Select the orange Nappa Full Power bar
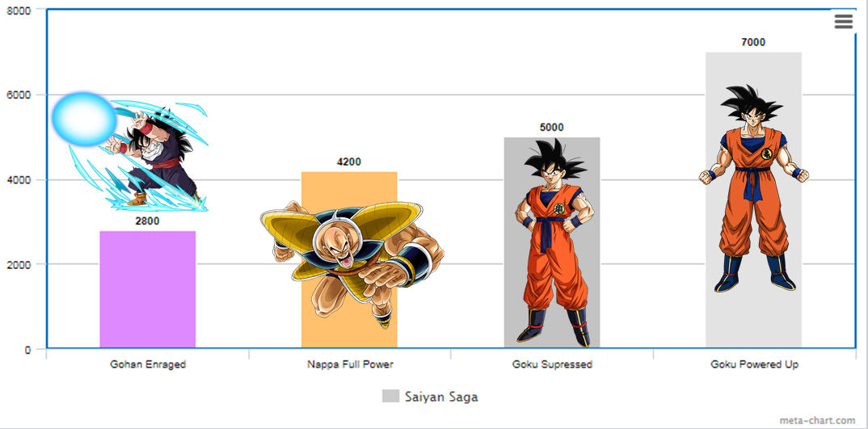The image size is (868, 429). [349, 259]
